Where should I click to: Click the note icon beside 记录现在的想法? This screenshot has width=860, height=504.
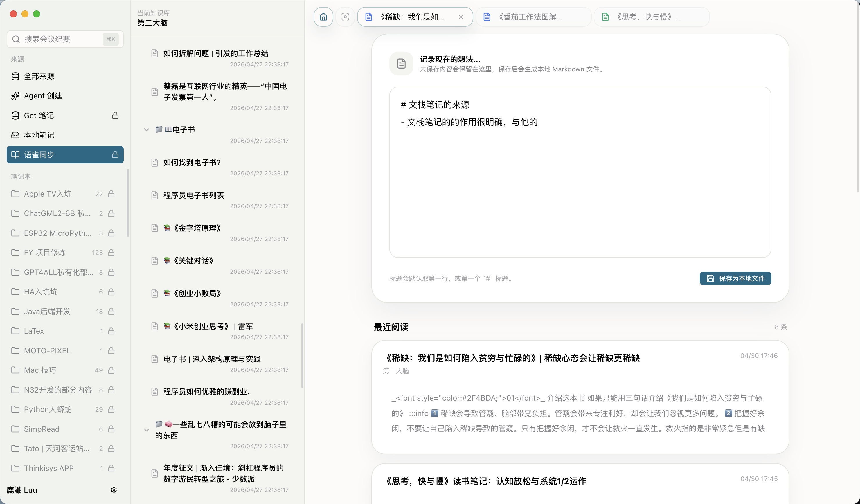401,64
